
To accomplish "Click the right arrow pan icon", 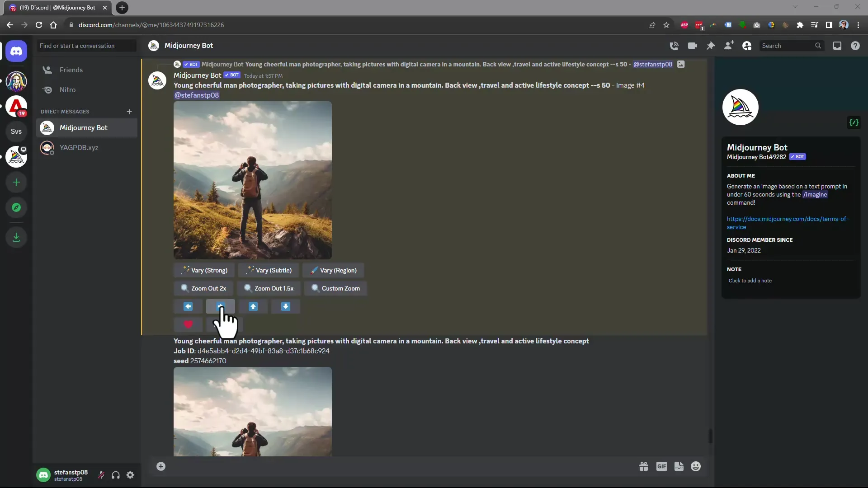I will point(221,305).
